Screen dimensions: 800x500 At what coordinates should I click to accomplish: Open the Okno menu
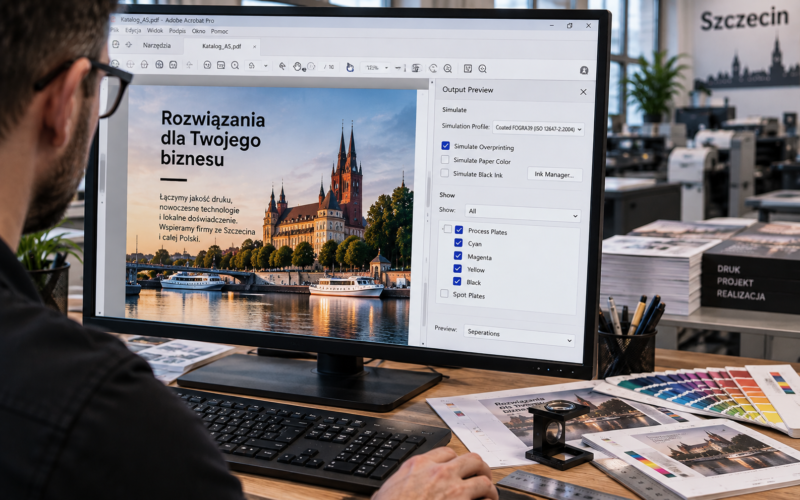click(x=198, y=31)
